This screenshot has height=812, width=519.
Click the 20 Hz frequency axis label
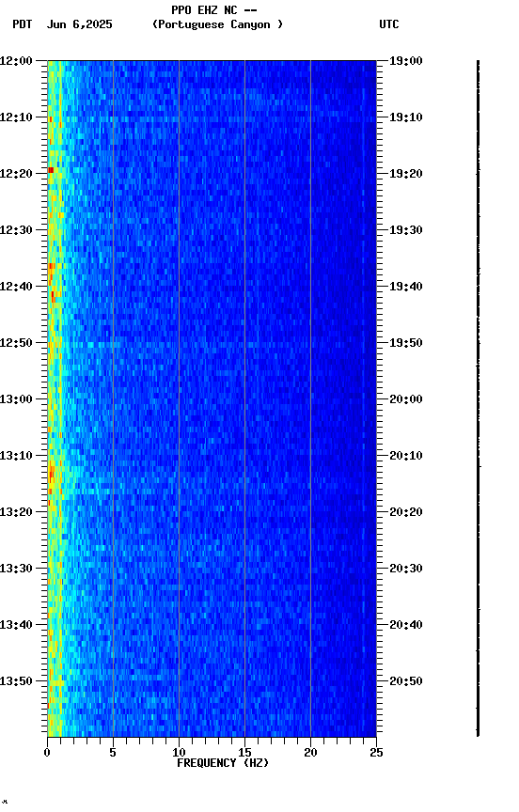pos(310,753)
